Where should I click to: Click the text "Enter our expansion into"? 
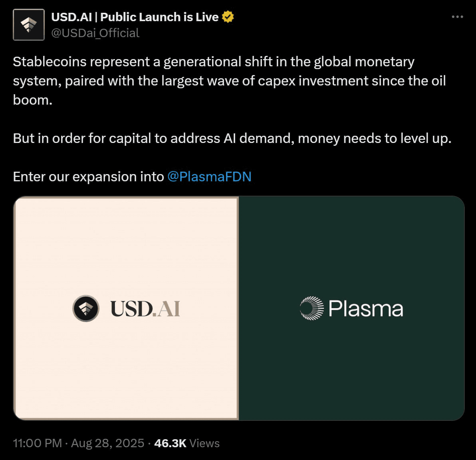pyautogui.click(x=88, y=176)
